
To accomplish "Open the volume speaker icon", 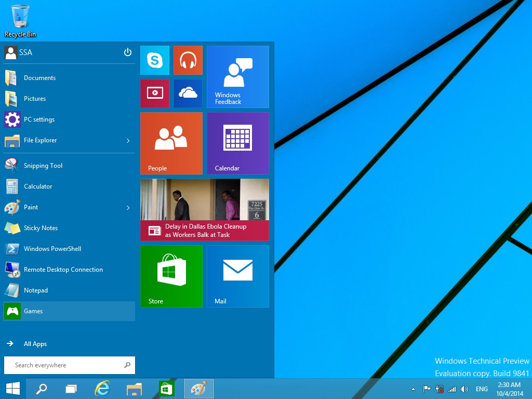I will click(464, 389).
